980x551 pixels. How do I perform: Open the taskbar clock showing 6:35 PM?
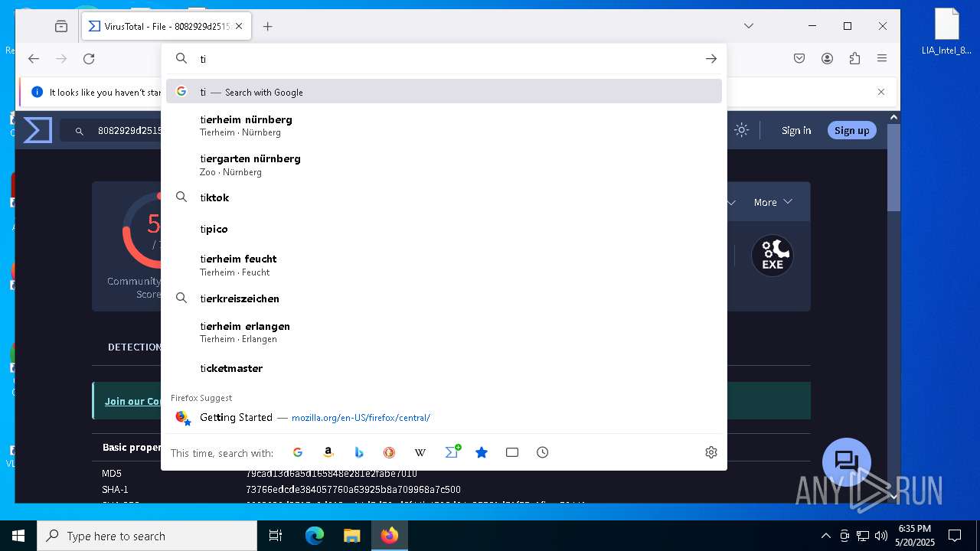point(915,536)
